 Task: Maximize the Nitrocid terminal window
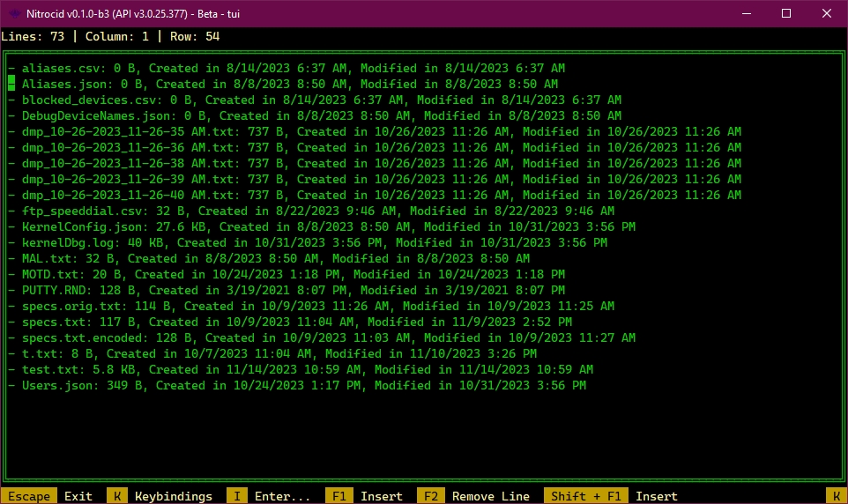[x=786, y=12]
